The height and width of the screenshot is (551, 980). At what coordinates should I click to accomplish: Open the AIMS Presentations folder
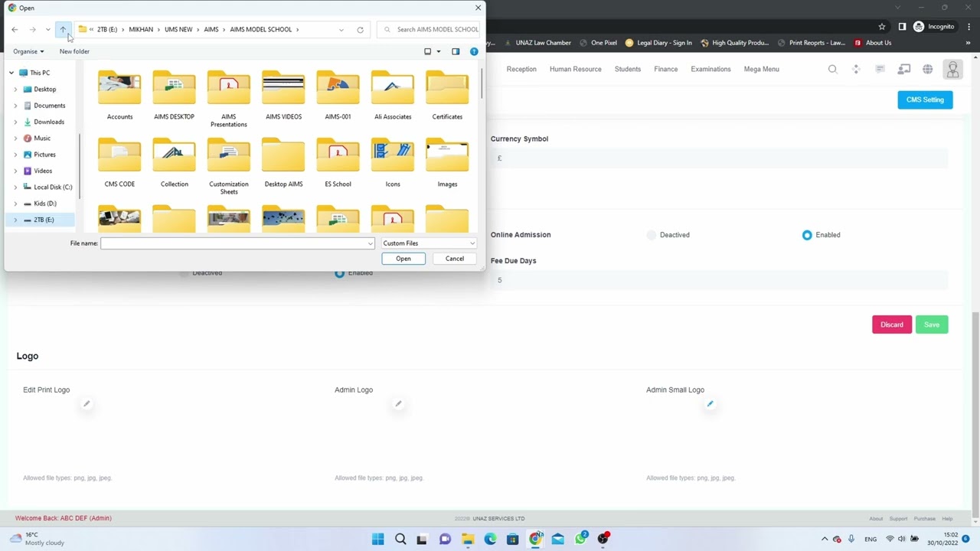point(228,99)
